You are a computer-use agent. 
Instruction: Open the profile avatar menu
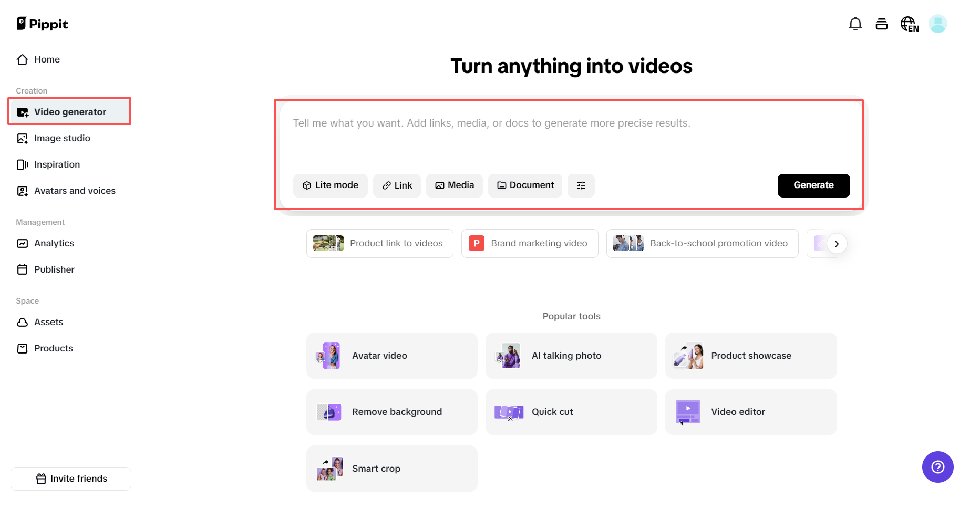pos(938,24)
